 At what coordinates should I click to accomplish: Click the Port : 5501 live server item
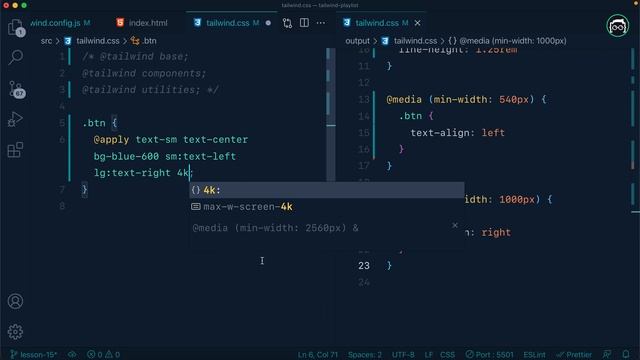point(489,354)
